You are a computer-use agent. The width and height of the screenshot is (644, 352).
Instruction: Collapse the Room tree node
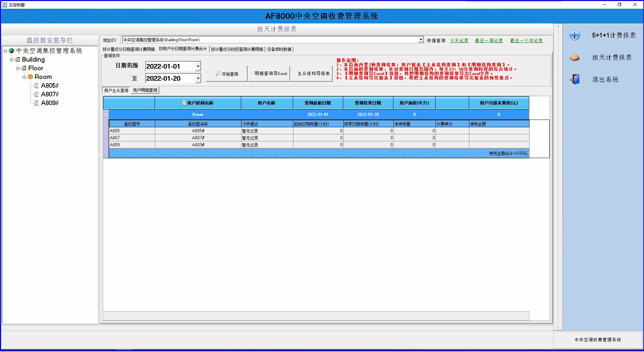tap(24, 77)
